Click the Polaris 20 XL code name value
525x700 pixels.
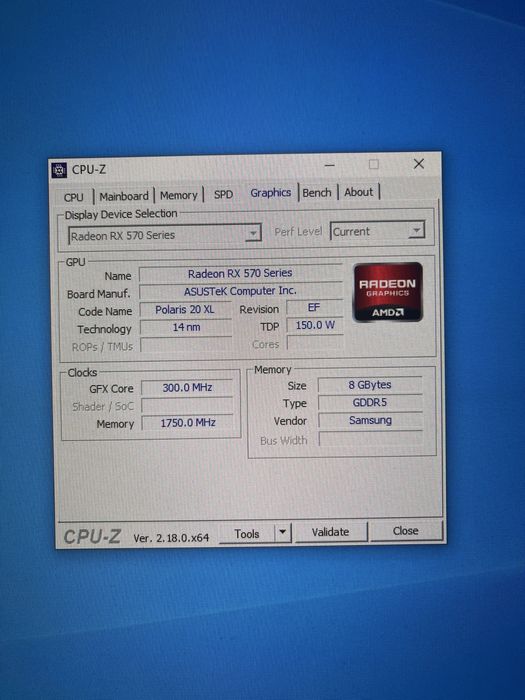(x=185, y=309)
